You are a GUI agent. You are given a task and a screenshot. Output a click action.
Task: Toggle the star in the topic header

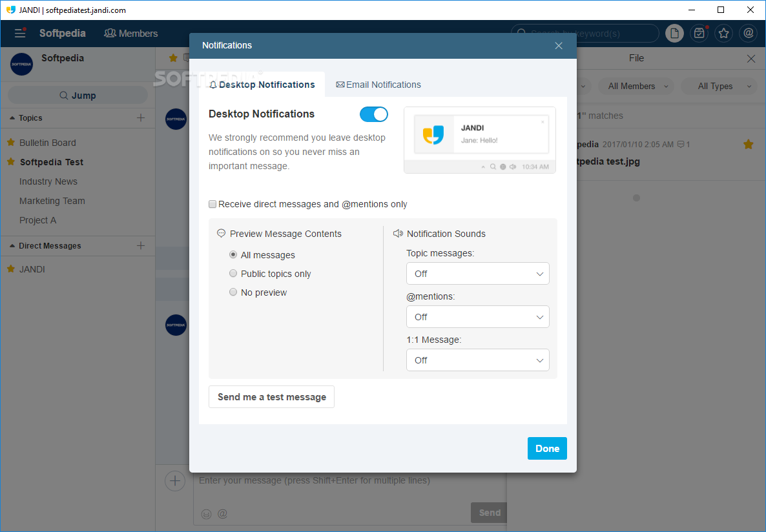click(173, 58)
